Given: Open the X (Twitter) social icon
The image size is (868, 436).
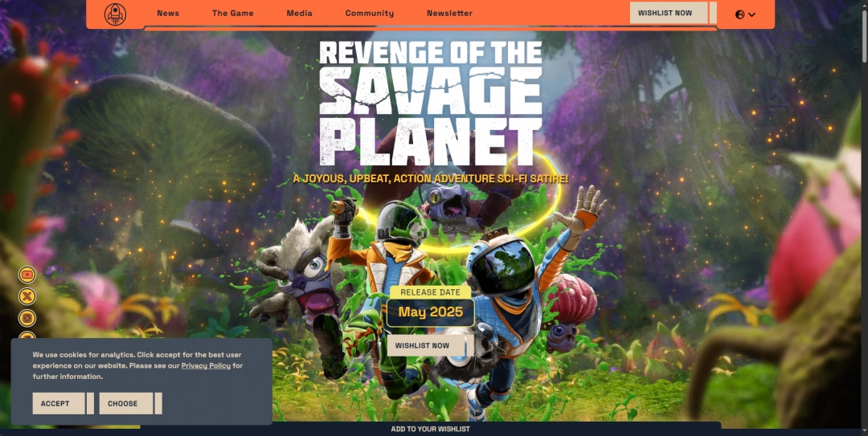Looking at the screenshot, I should pos(28,296).
